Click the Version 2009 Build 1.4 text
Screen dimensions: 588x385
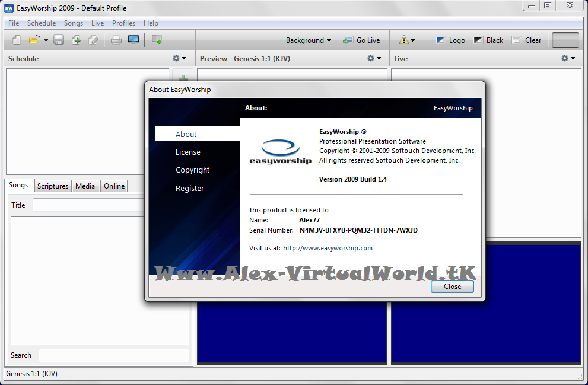pos(353,179)
